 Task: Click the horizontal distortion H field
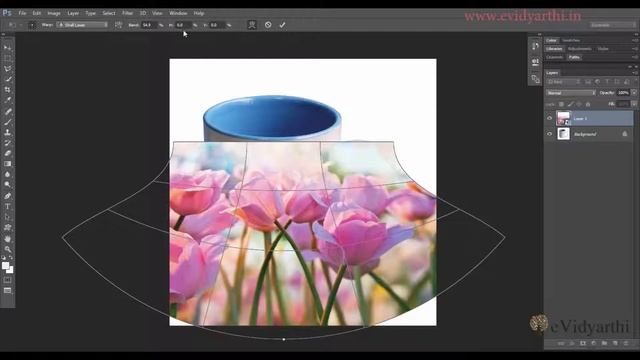(182, 25)
